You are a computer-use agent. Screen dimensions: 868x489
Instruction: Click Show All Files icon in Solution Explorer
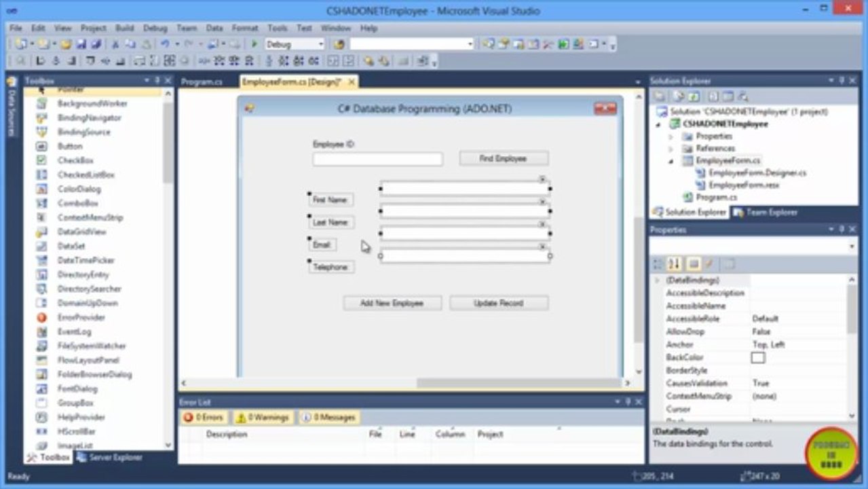(x=679, y=96)
